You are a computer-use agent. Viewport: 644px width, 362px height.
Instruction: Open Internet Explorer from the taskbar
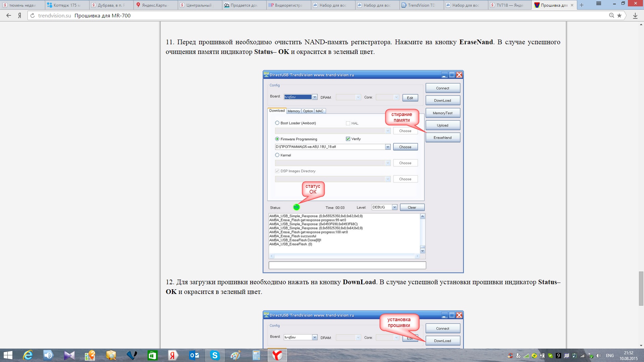pos(28,355)
